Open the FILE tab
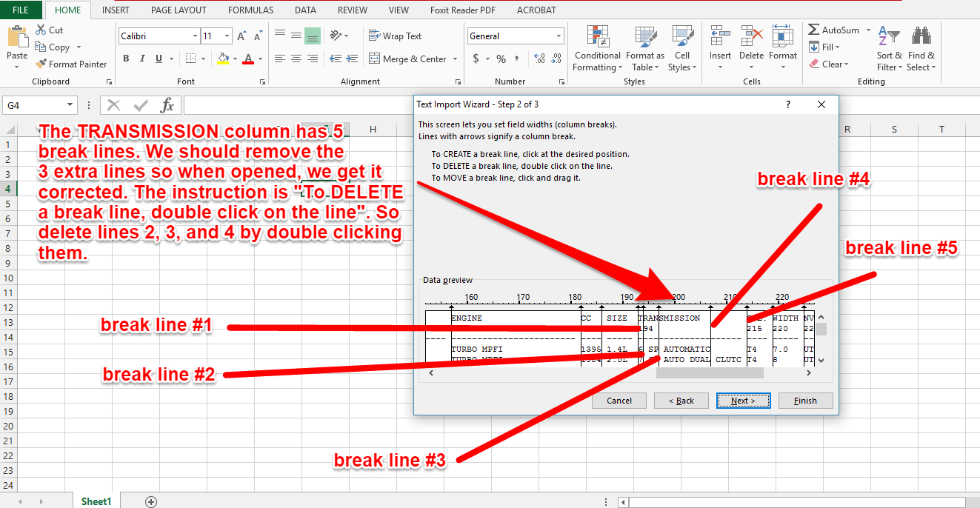Viewport: 980px width, 508px height. pyautogui.click(x=21, y=10)
